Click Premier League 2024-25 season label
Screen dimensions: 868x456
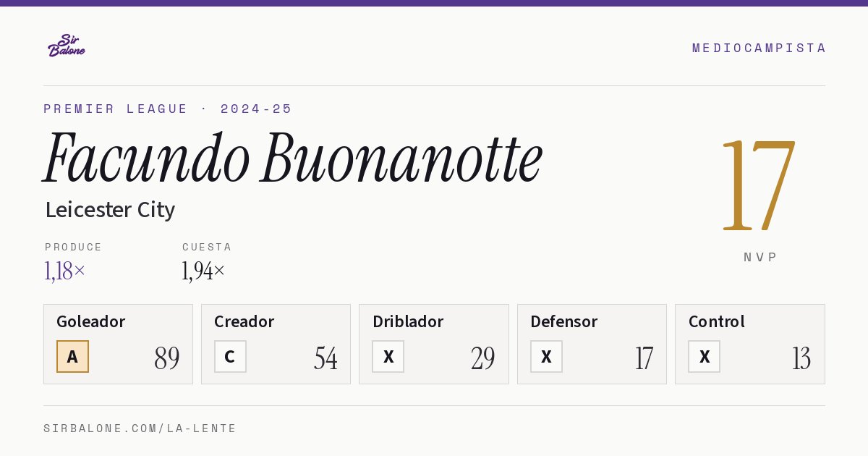point(168,109)
